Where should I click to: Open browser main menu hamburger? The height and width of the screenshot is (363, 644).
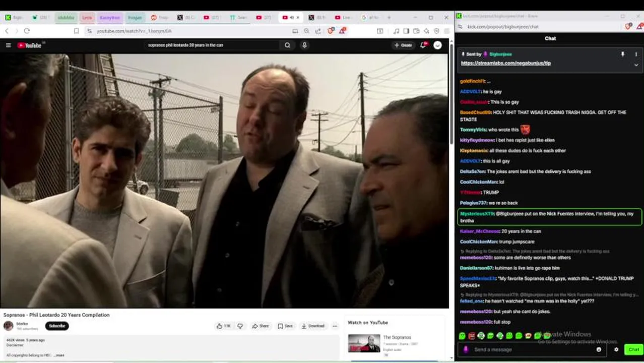tap(446, 31)
